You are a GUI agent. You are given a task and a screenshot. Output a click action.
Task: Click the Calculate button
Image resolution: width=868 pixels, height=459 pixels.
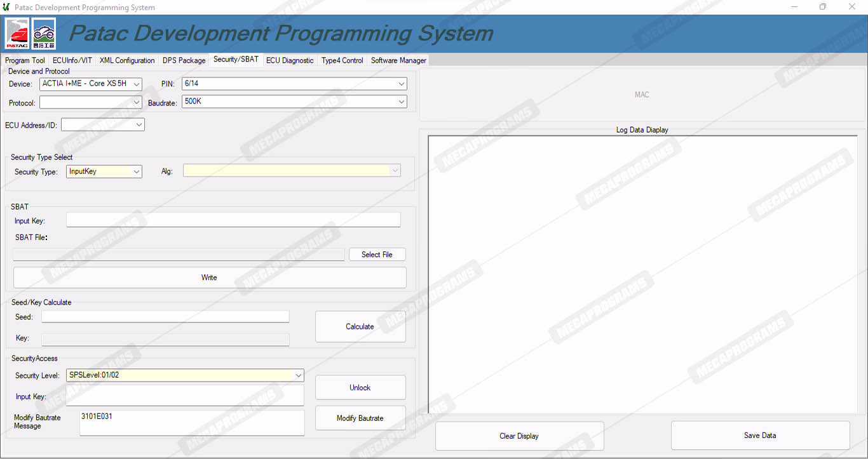point(360,326)
